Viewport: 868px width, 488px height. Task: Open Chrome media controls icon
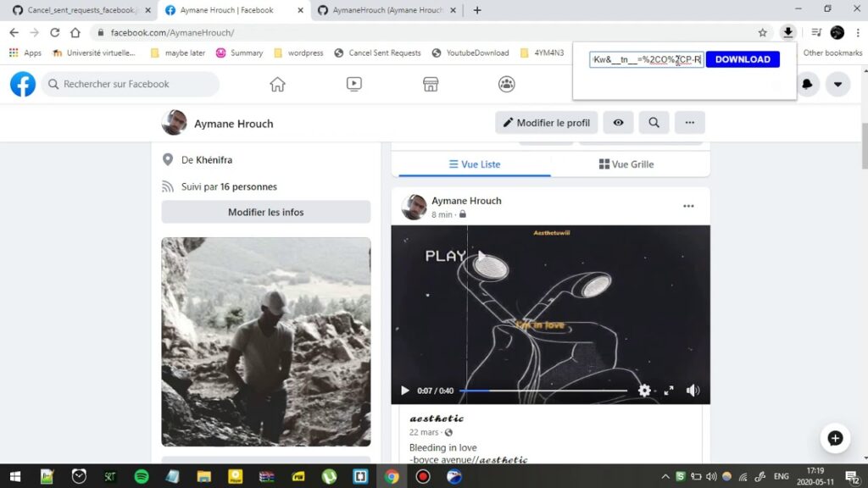tap(816, 33)
